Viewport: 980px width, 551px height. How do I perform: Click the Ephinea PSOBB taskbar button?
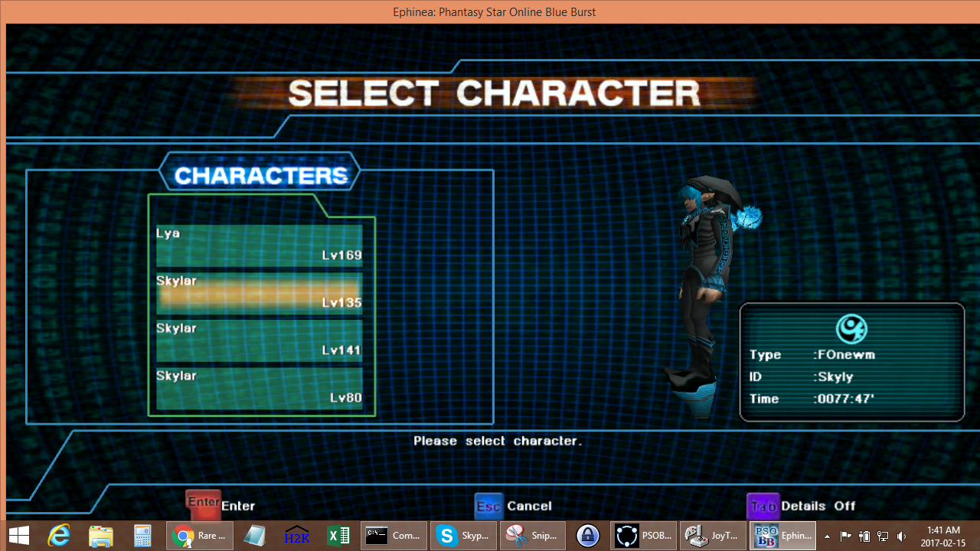pyautogui.click(x=782, y=536)
